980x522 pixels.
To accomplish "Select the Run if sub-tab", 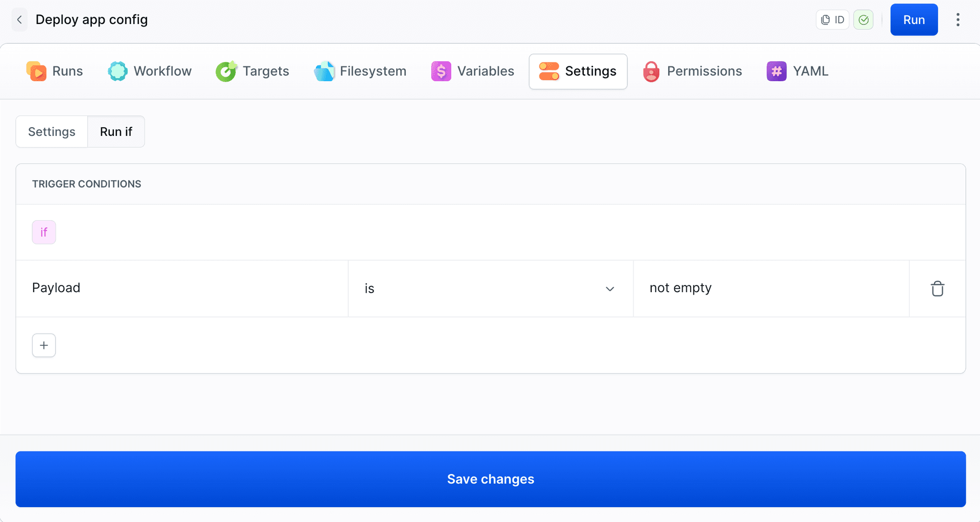I will pos(116,132).
